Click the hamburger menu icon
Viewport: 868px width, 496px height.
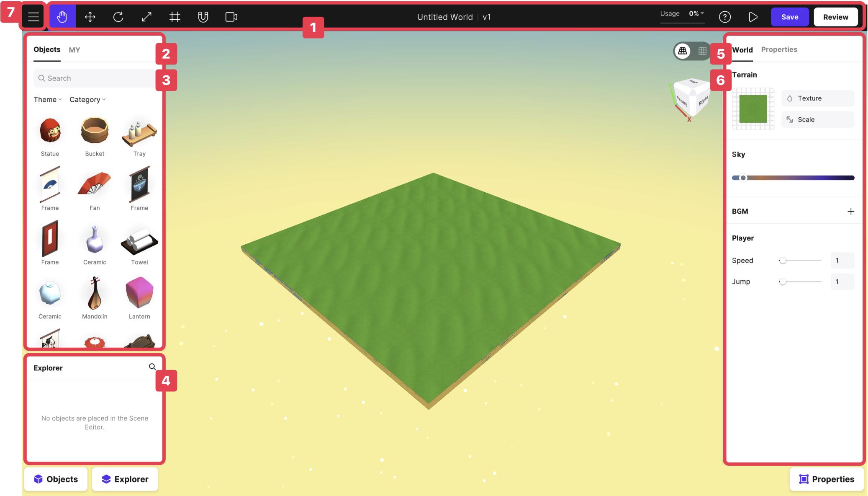(x=34, y=16)
